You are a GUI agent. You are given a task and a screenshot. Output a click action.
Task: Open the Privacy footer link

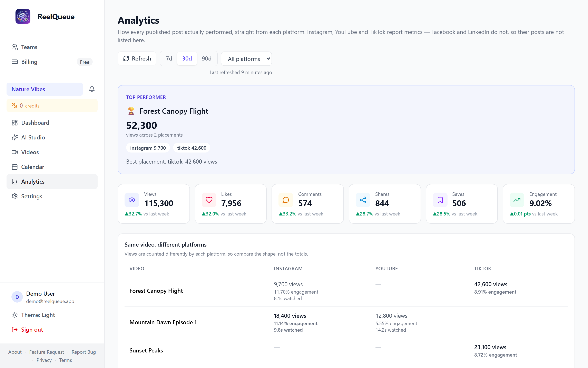tap(44, 360)
